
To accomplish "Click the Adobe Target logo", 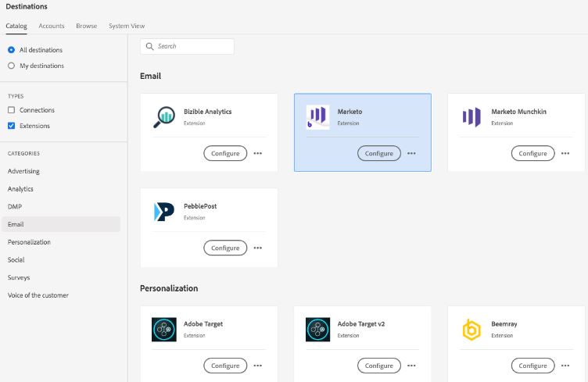I will pyautogui.click(x=164, y=330).
